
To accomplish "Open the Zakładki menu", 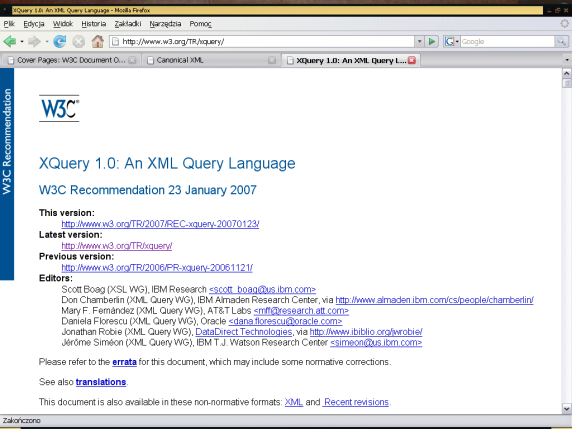I will 128,24.
